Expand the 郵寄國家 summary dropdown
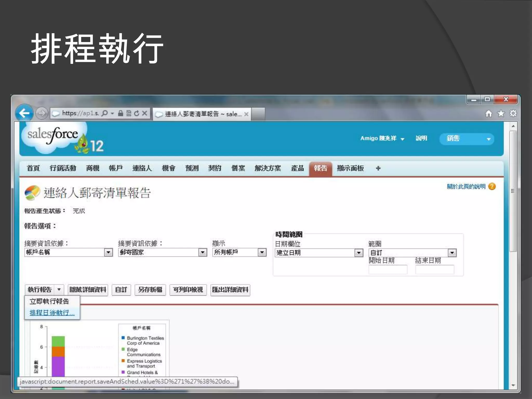The image size is (532, 399). click(202, 252)
